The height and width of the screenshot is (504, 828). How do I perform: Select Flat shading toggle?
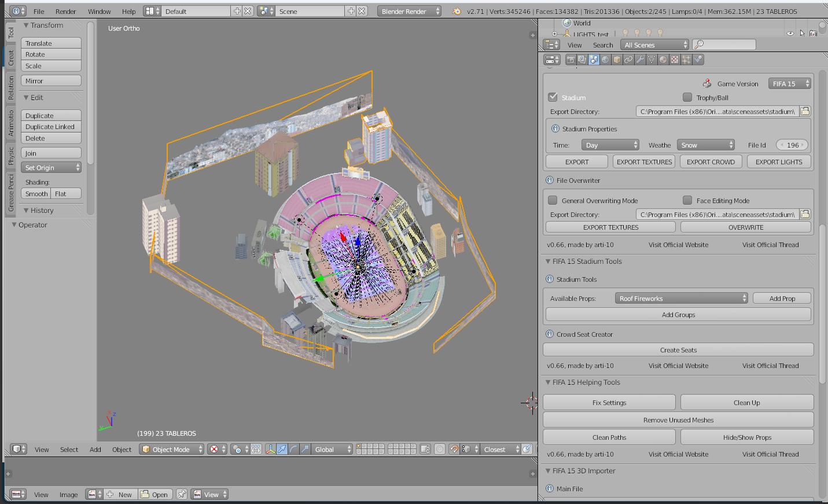click(66, 194)
